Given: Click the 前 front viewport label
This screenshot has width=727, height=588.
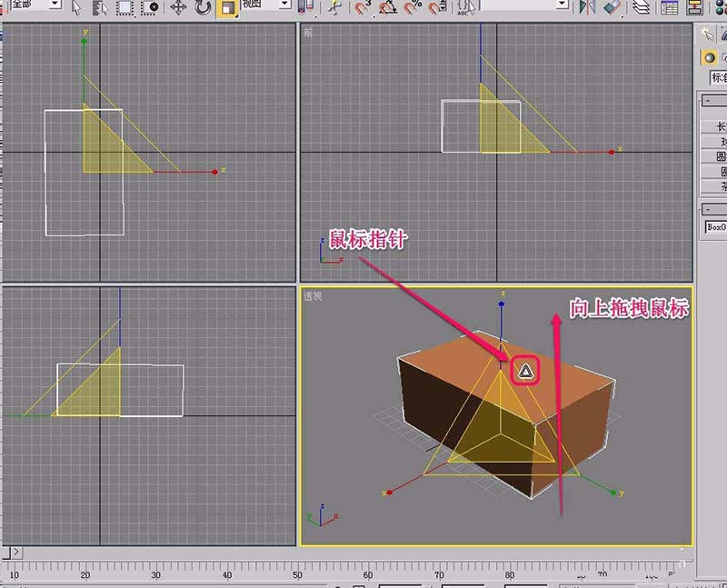Looking at the screenshot, I should (x=308, y=33).
